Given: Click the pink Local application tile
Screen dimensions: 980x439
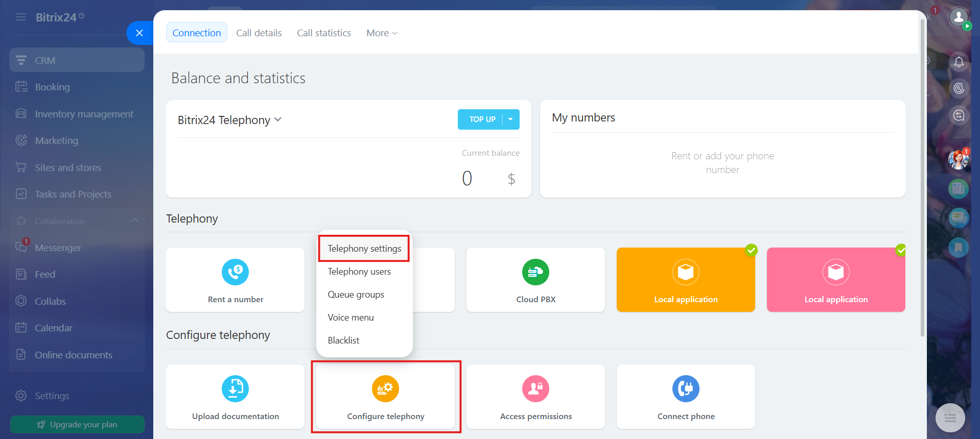Looking at the screenshot, I should click(x=836, y=280).
